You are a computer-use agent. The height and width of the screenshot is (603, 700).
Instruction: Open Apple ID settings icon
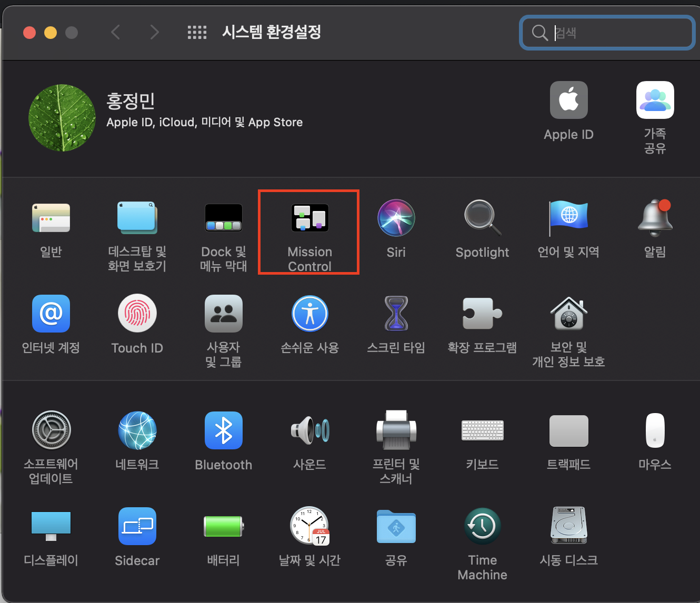[x=568, y=100]
